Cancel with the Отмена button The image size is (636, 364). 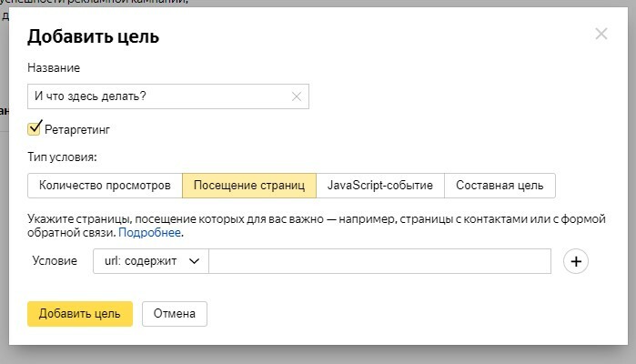pyautogui.click(x=175, y=314)
